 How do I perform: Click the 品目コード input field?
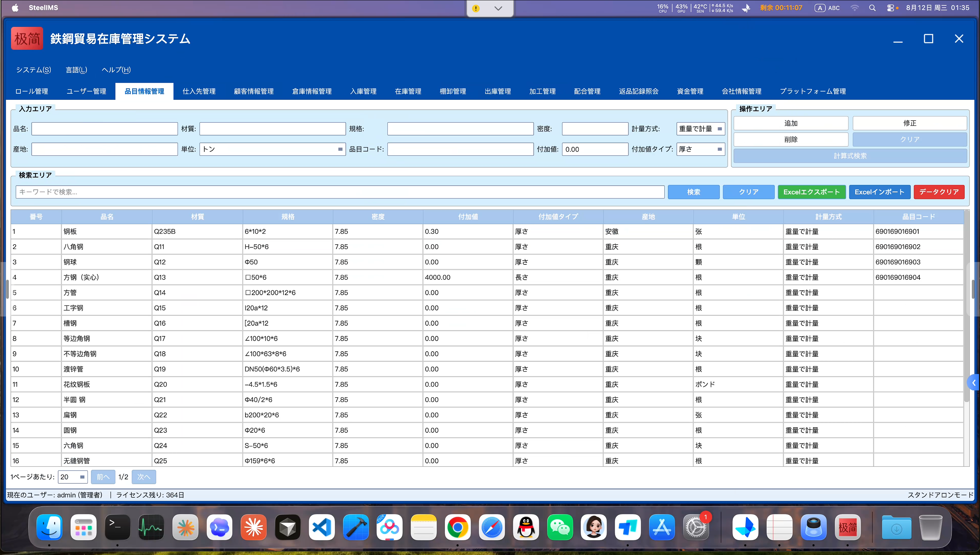click(460, 149)
